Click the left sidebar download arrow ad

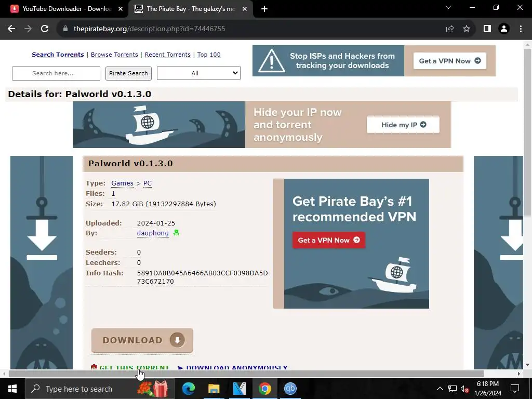coord(42,262)
